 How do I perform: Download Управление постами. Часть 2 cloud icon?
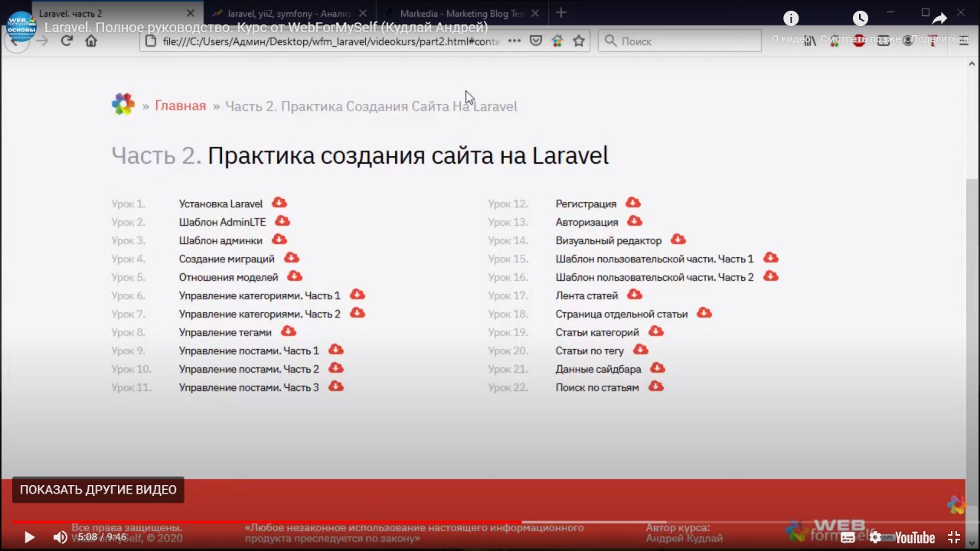point(336,368)
